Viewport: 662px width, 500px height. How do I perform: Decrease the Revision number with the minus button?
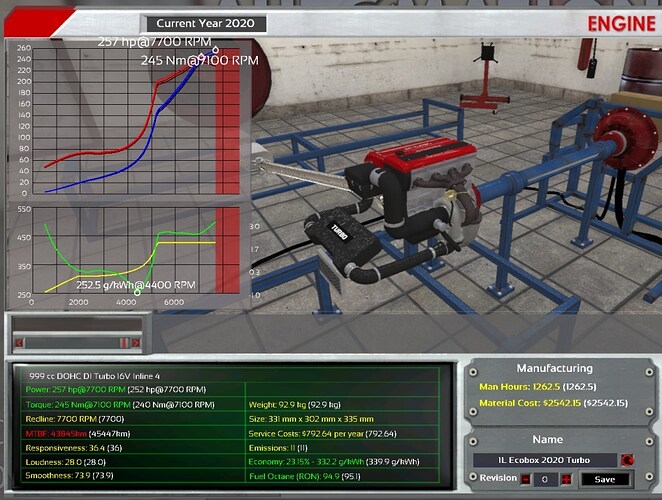pyautogui.click(x=526, y=479)
